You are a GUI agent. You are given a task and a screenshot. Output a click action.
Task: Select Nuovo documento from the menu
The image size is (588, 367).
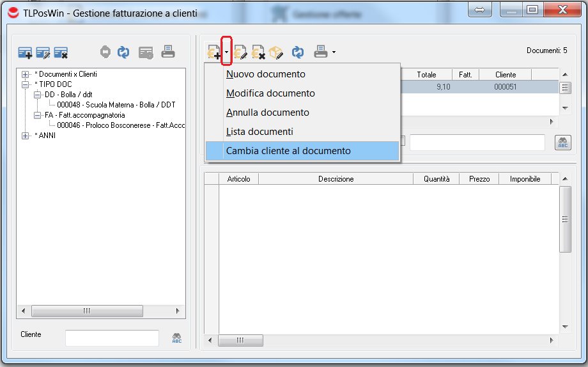pos(266,74)
